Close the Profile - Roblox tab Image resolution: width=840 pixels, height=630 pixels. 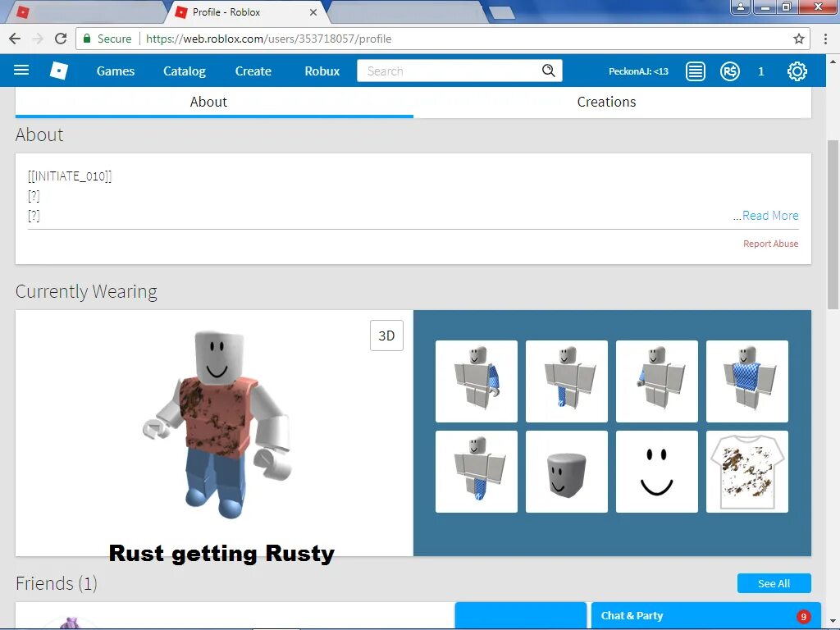click(313, 11)
